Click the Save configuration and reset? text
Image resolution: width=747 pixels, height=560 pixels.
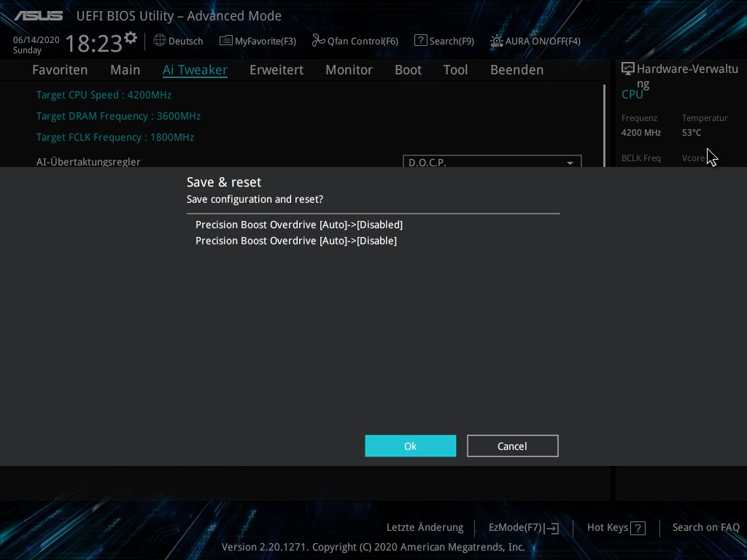click(x=255, y=199)
